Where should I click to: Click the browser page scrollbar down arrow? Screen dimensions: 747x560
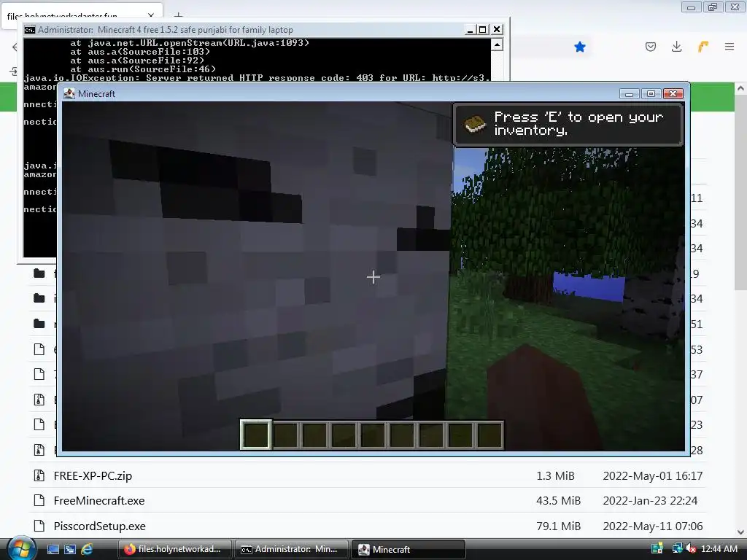[x=740, y=532]
